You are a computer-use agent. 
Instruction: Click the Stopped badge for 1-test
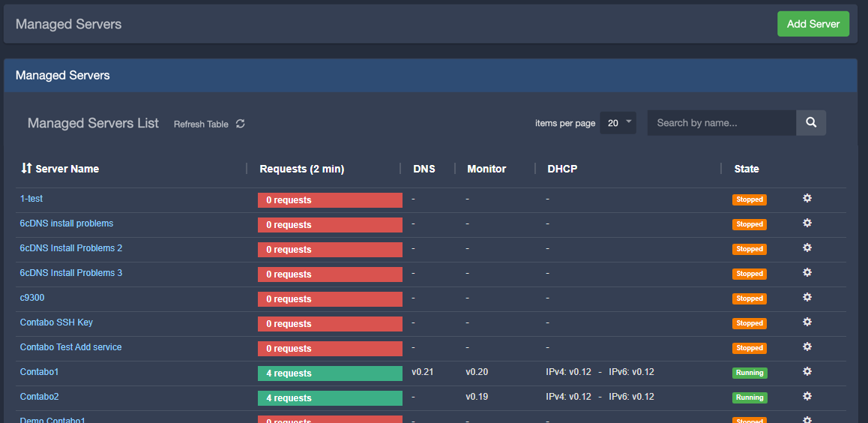click(x=750, y=199)
